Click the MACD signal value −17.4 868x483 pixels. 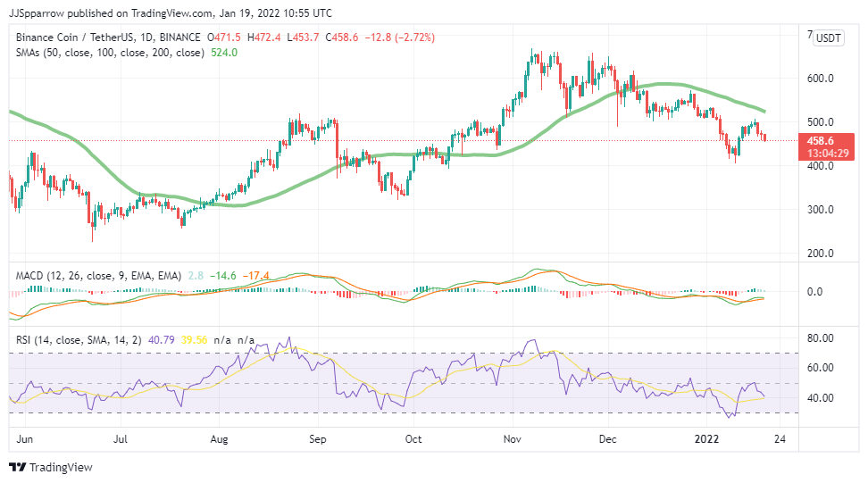pos(256,276)
